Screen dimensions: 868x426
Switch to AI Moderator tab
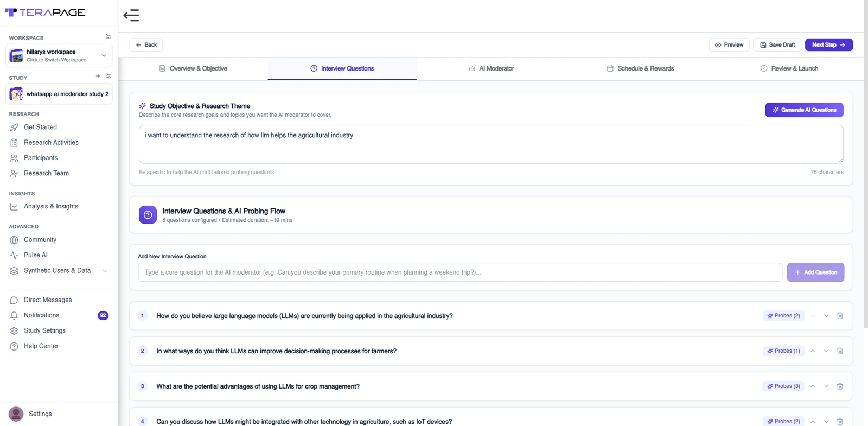[492, 68]
